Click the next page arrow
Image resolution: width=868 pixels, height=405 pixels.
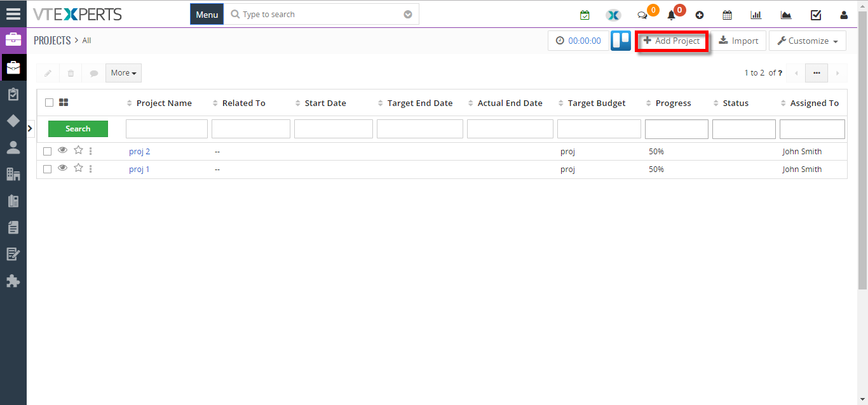pos(837,73)
